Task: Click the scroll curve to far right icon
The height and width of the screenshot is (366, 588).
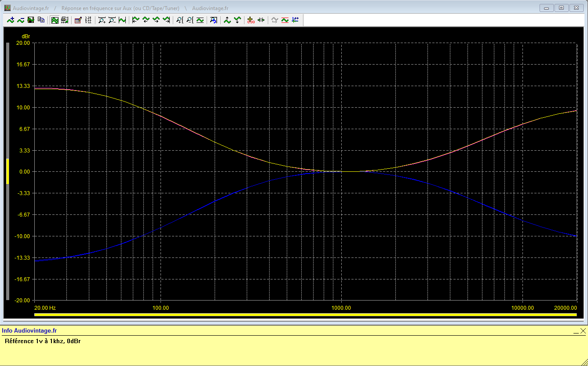Action: [166, 20]
